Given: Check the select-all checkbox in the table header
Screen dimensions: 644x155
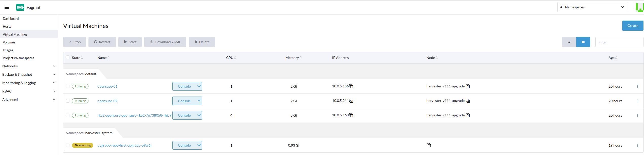Looking at the screenshot, I should (68, 57).
